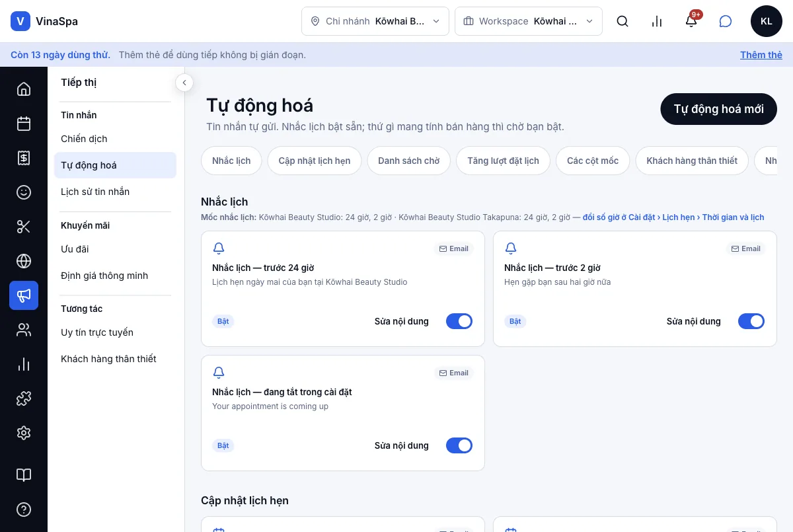The image size is (793, 532).
Task: Open Chi nhánh branch dropdown
Action: tap(375, 21)
